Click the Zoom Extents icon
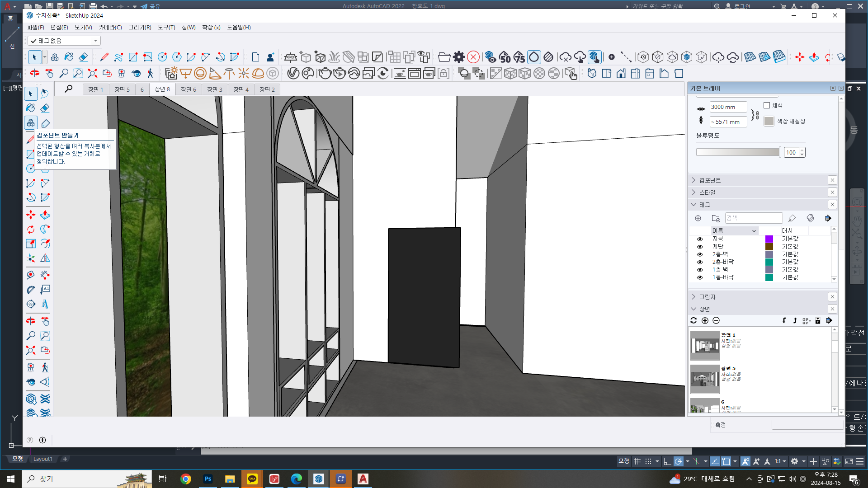The image size is (868, 488). [x=30, y=351]
